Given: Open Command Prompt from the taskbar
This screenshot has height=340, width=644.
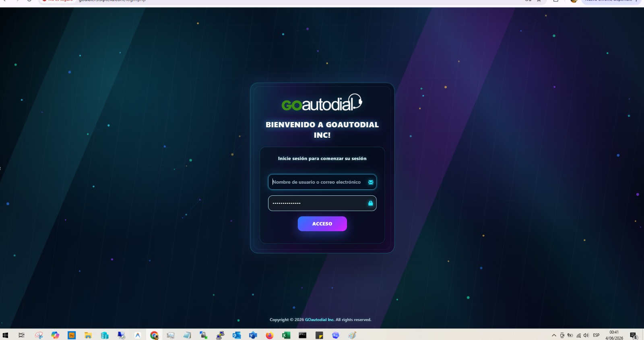Looking at the screenshot, I should (x=303, y=335).
